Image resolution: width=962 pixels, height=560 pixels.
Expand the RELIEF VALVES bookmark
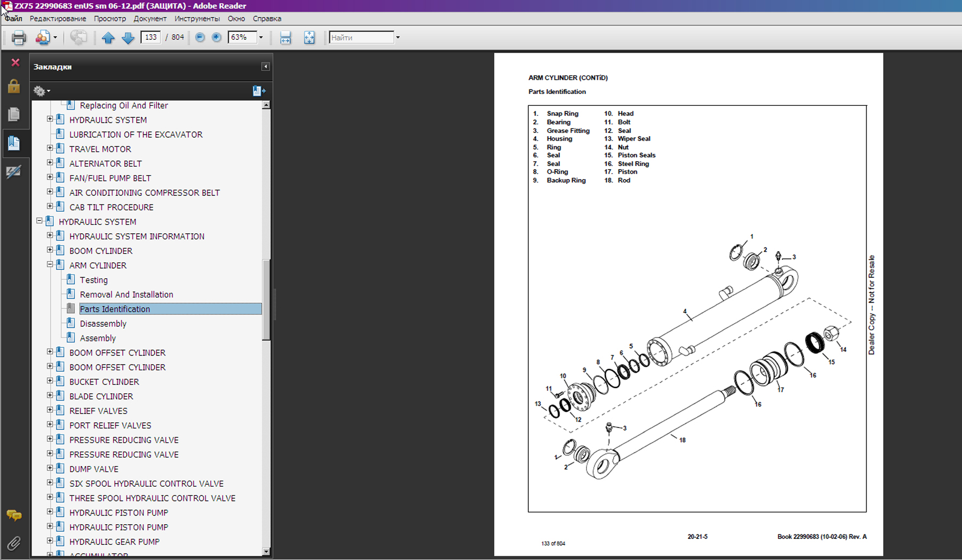pos(50,410)
